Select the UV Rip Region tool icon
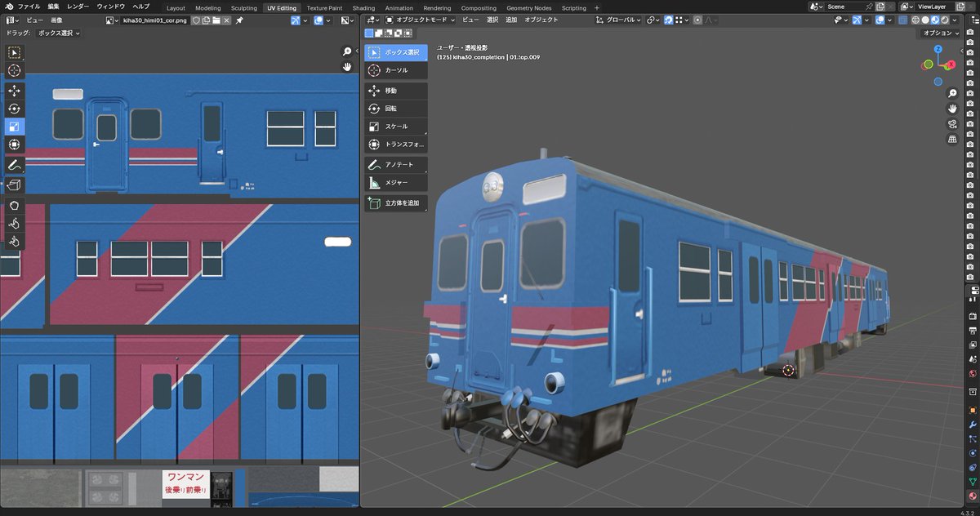 15,185
